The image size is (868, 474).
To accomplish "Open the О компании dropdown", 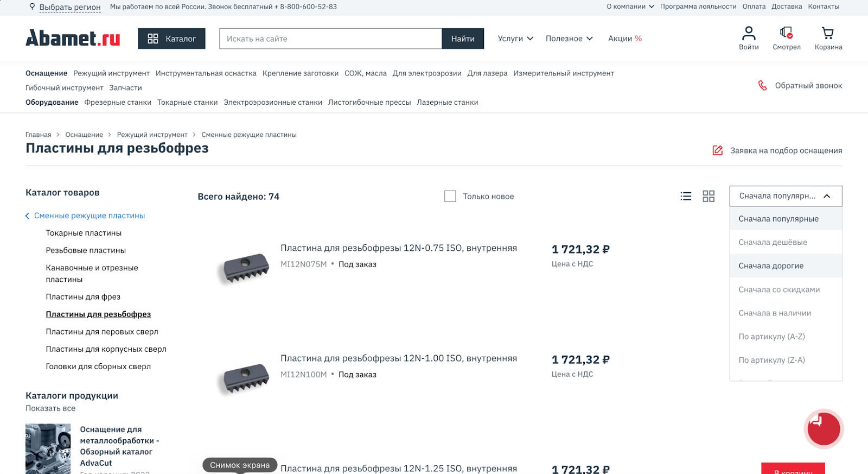I will coord(630,7).
